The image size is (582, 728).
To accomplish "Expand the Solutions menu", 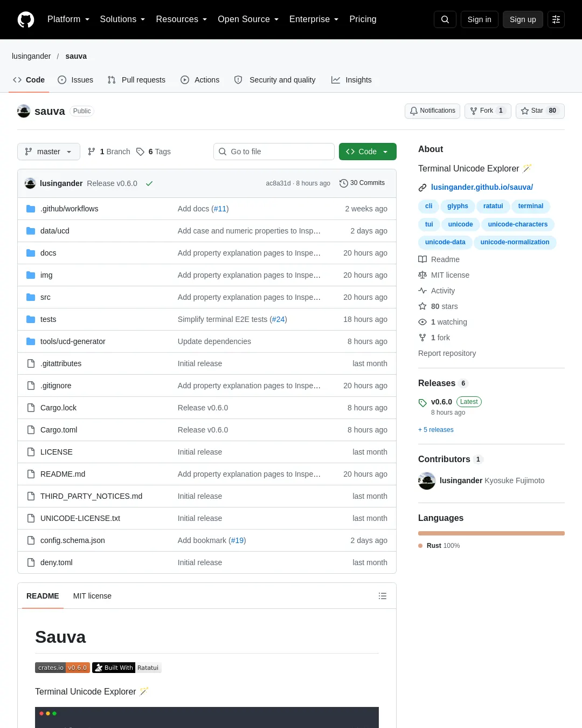I will pos(122,19).
